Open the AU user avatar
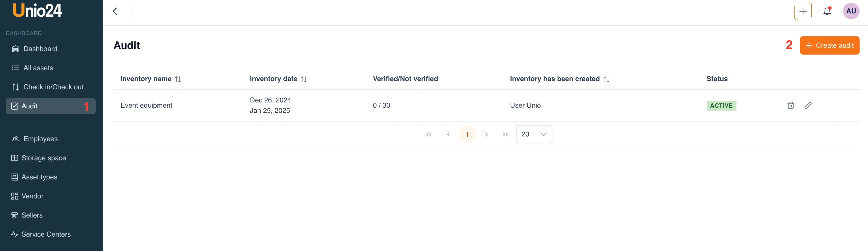 pyautogui.click(x=850, y=11)
